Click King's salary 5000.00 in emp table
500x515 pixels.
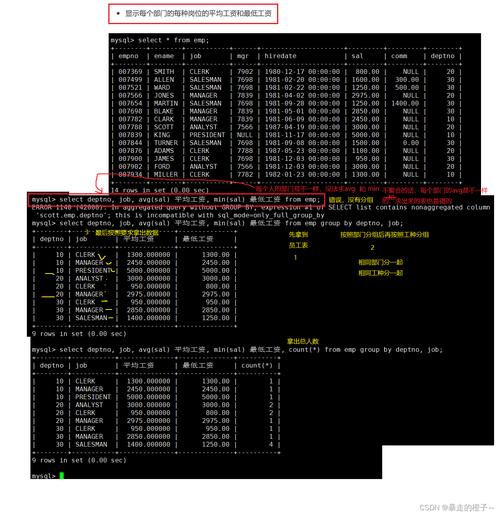(365, 135)
